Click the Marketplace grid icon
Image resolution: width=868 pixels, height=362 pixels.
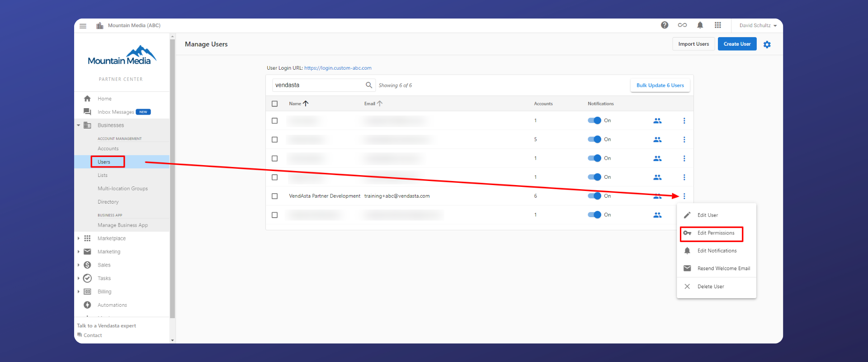(x=87, y=238)
